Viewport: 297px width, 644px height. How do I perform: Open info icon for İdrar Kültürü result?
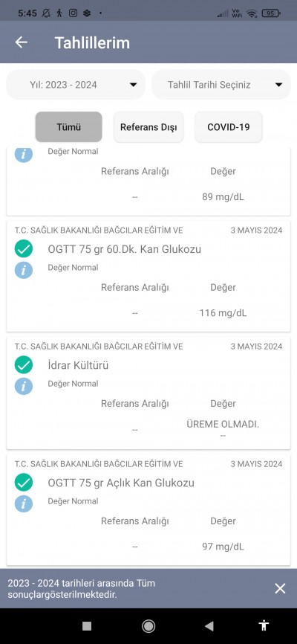[x=24, y=386]
